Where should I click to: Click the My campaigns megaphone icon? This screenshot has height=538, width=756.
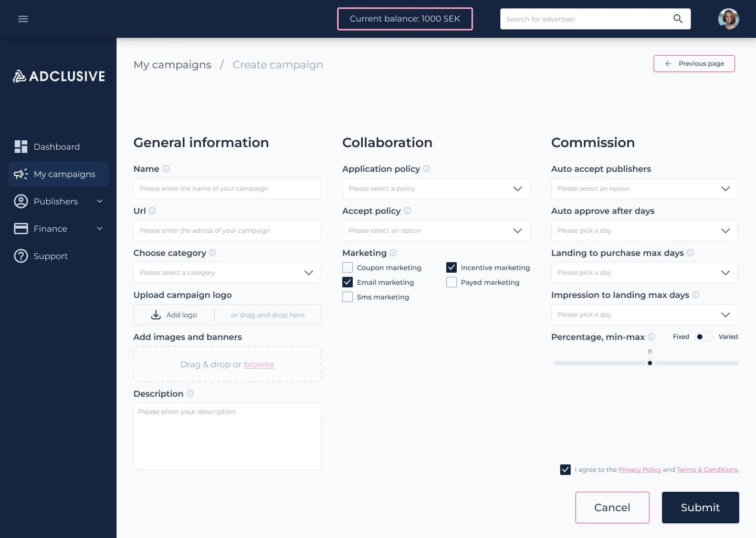point(21,174)
